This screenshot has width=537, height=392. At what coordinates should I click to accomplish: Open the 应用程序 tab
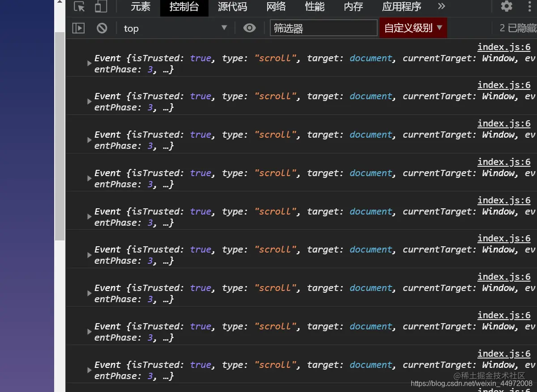pos(402,7)
